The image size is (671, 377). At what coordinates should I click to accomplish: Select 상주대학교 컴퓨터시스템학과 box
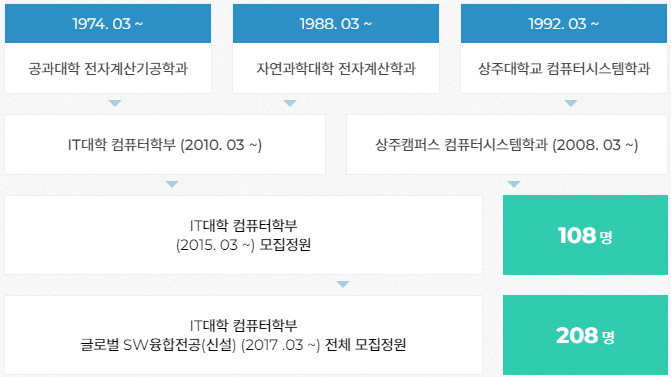[564, 68]
